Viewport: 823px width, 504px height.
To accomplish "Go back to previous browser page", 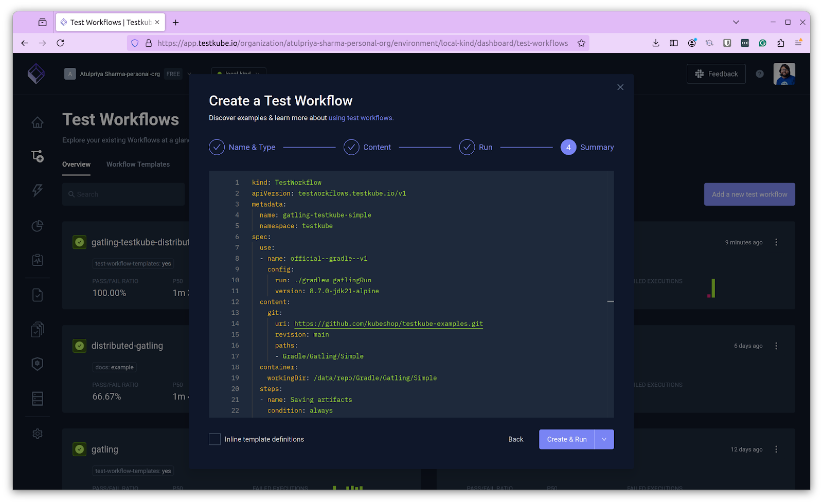I will pos(25,43).
